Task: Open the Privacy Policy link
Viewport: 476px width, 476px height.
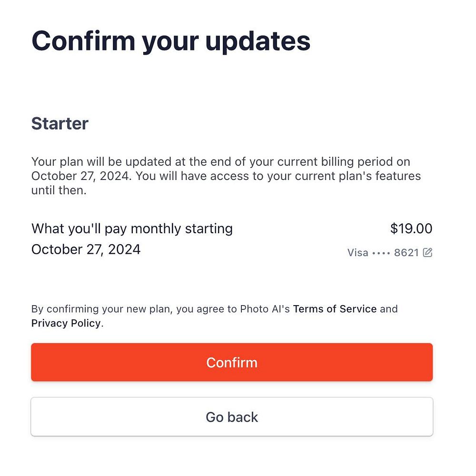Action: coord(66,323)
